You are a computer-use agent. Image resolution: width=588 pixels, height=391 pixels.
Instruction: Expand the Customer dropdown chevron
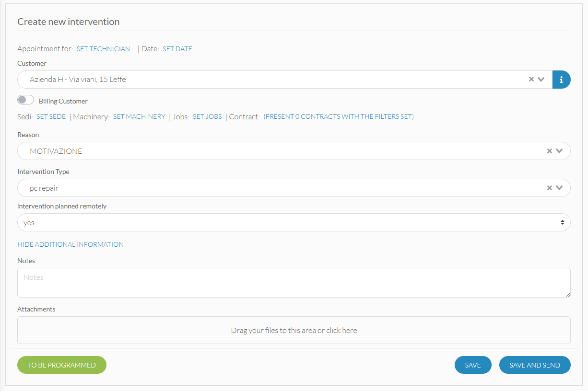[x=541, y=80]
